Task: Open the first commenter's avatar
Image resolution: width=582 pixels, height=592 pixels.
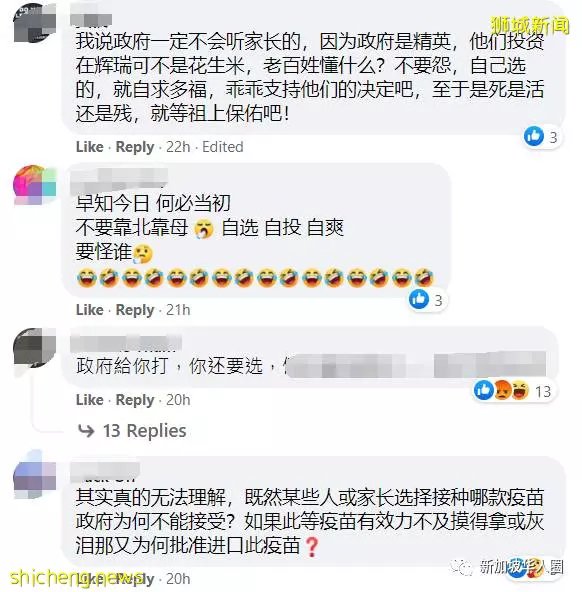Action: pos(34,23)
